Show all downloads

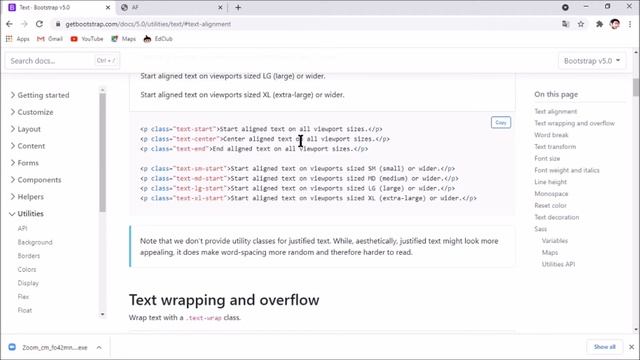pyautogui.click(x=604, y=347)
